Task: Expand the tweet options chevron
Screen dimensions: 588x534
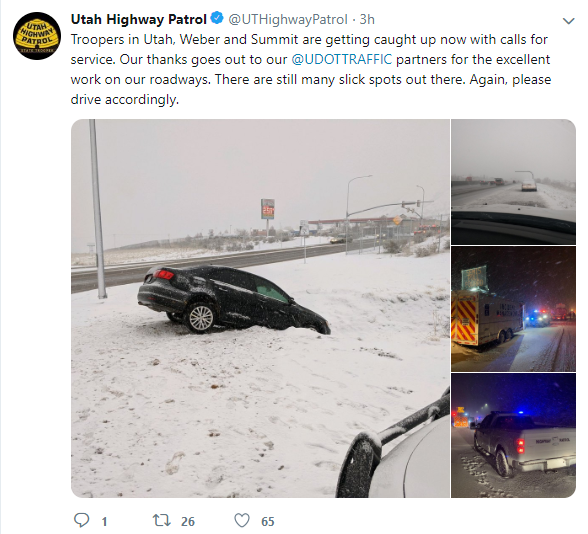Action: click(x=568, y=21)
